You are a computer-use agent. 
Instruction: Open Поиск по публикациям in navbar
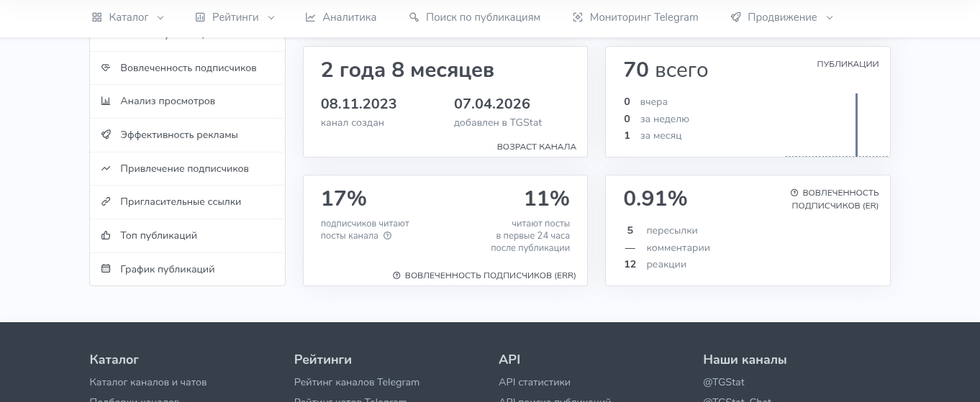click(475, 17)
